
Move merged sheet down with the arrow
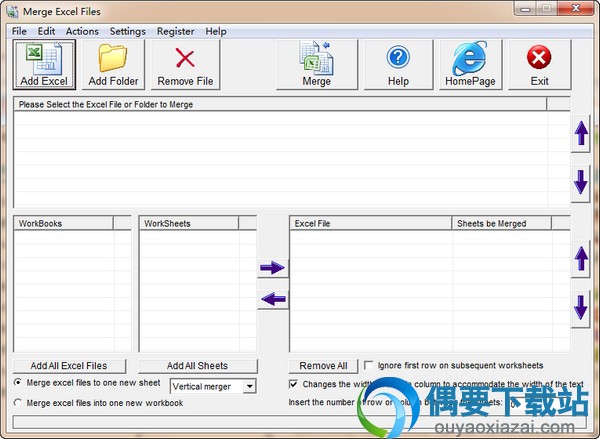coord(581,308)
